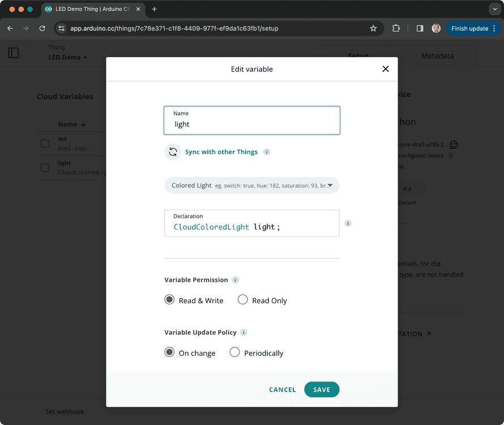Expand the LED Demo thing dropdown
This screenshot has width=504, height=425.
[x=68, y=58]
